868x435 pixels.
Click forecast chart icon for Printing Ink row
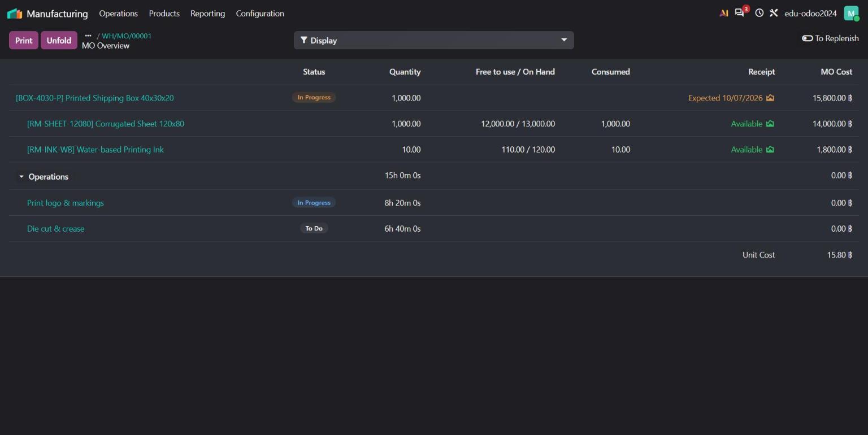(x=770, y=150)
